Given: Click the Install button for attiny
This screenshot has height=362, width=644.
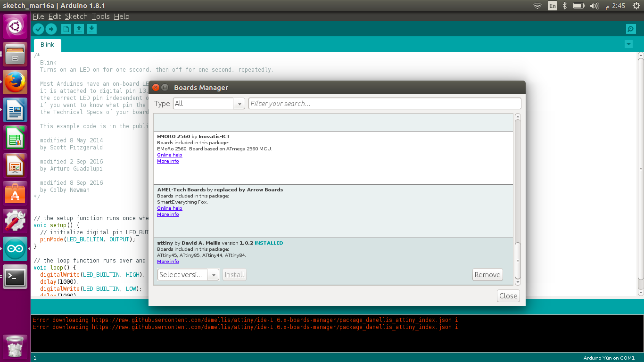Looking at the screenshot, I should [234, 275].
